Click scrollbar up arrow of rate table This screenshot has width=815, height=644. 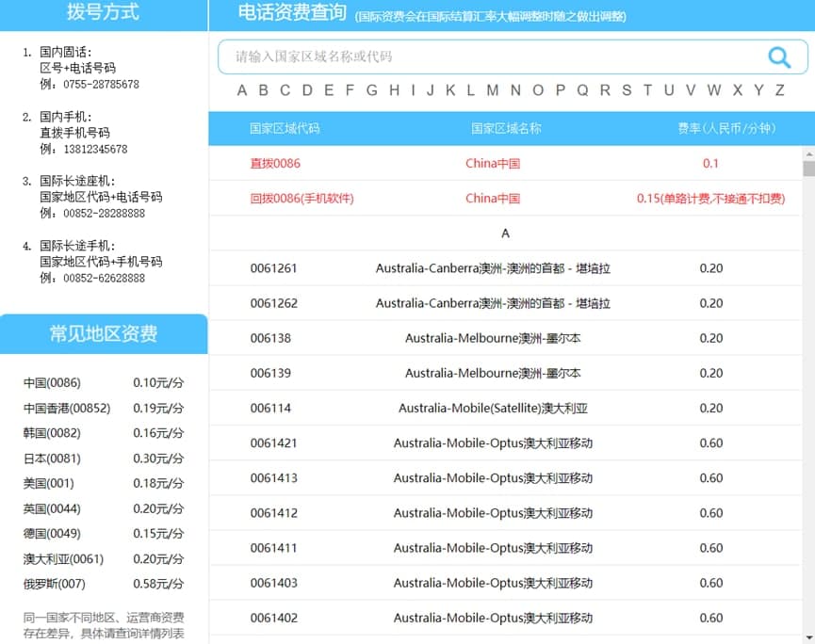807,153
